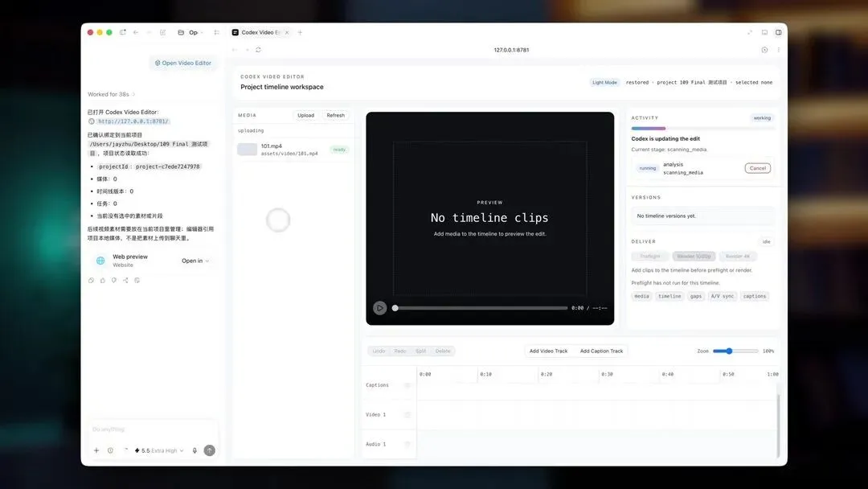
Task: Send the message with the arrow button
Action: [209, 450]
